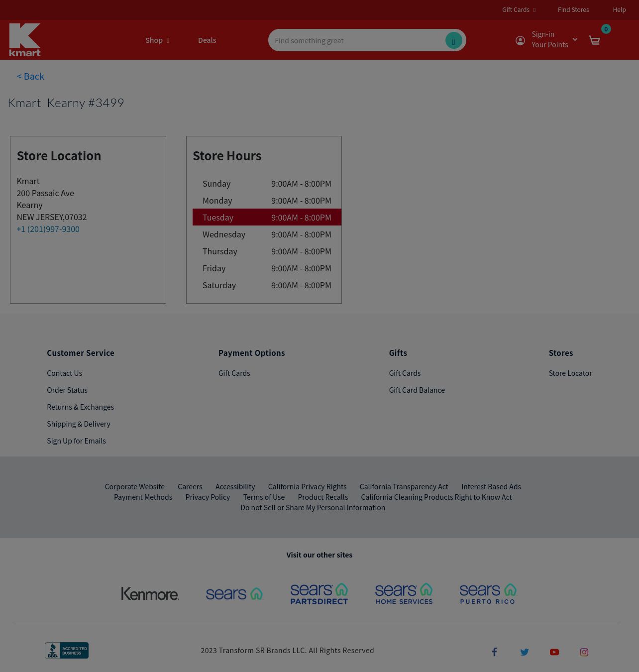Image resolution: width=639 pixels, height=672 pixels.
Task: Open Shipping & Delivery link
Action: (x=79, y=424)
